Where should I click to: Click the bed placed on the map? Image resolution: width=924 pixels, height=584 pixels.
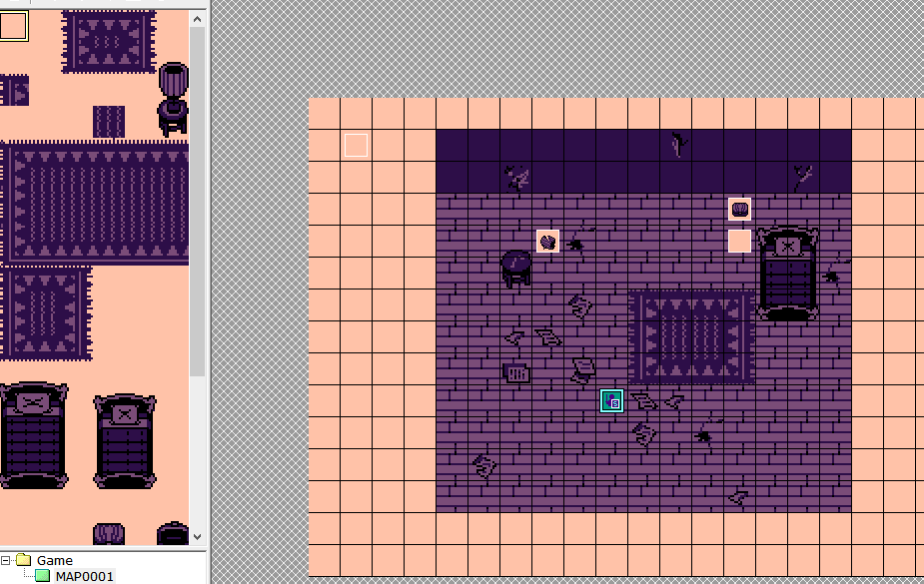tap(788, 274)
